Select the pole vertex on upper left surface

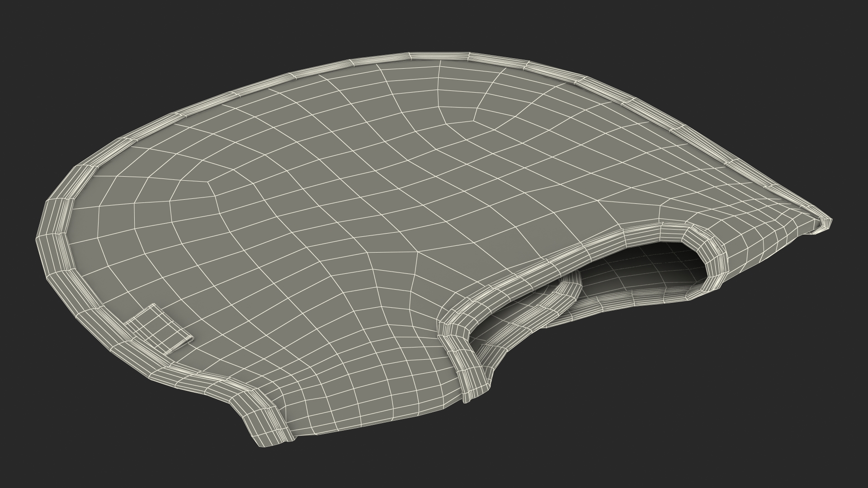208,181
